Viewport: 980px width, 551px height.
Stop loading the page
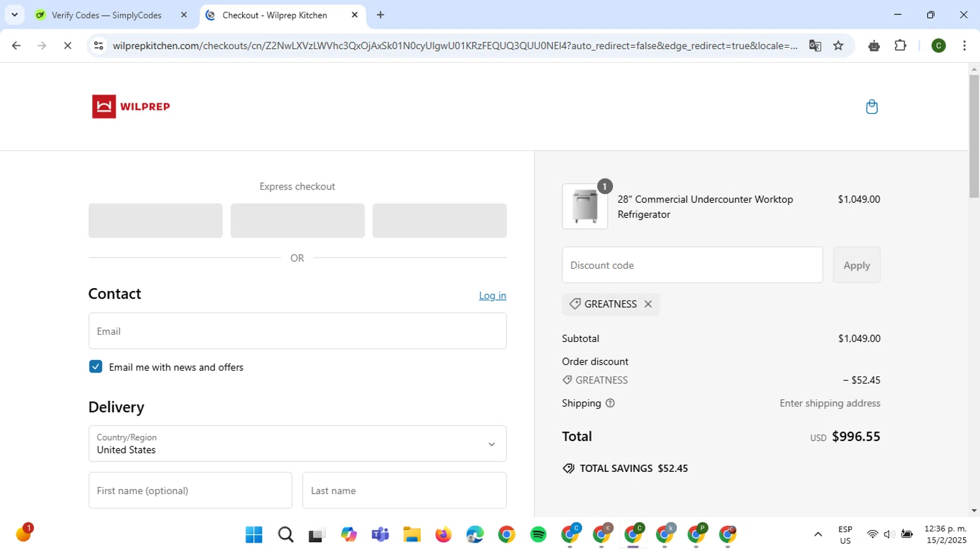67,46
